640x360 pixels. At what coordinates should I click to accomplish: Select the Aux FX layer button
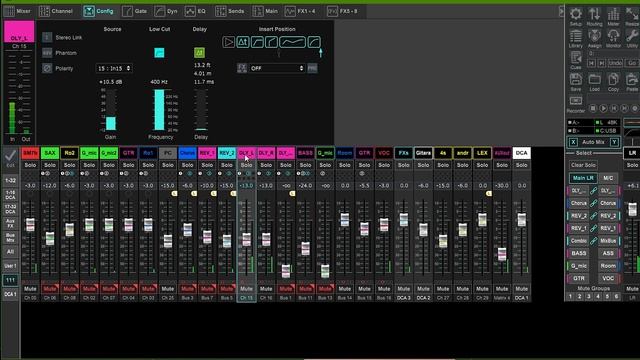10,223
